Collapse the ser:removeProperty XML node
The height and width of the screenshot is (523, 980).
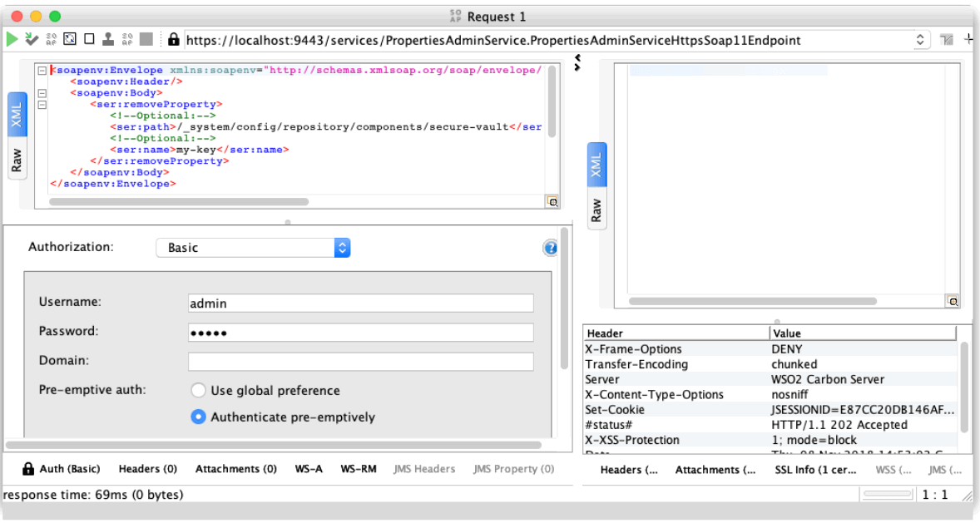(42, 105)
